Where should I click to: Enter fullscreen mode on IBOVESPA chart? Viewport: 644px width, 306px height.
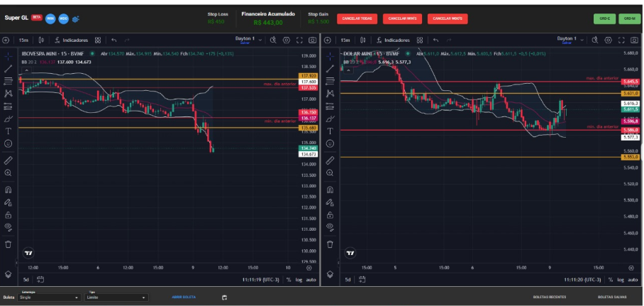(x=299, y=40)
